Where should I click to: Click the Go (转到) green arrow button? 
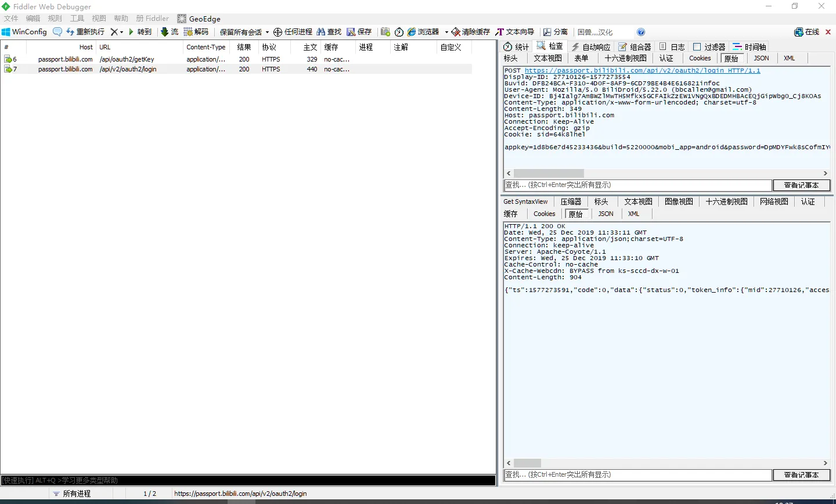(140, 32)
